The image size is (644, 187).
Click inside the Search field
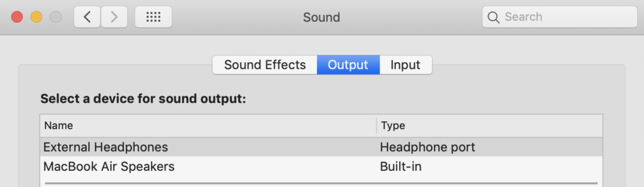pos(560,17)
